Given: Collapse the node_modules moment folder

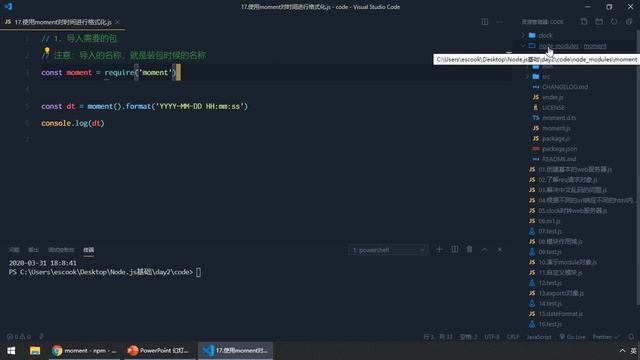Looking at the screenshot, I should point(523,46).
